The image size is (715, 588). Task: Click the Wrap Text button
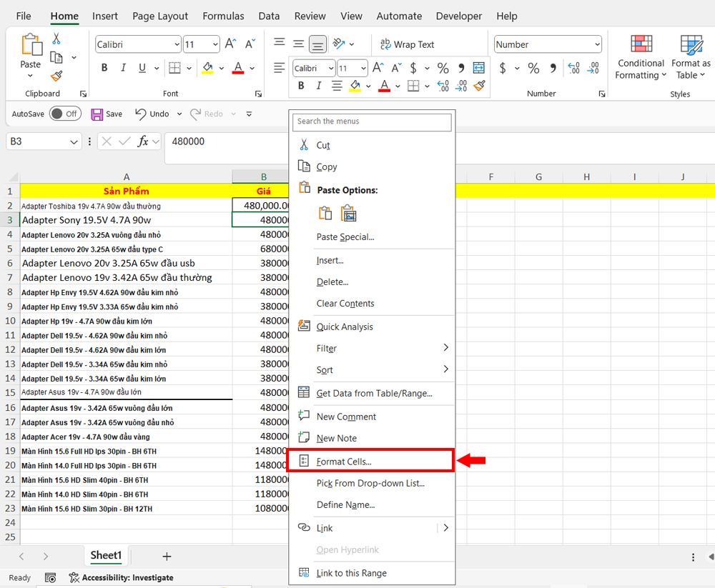[407, 44]
